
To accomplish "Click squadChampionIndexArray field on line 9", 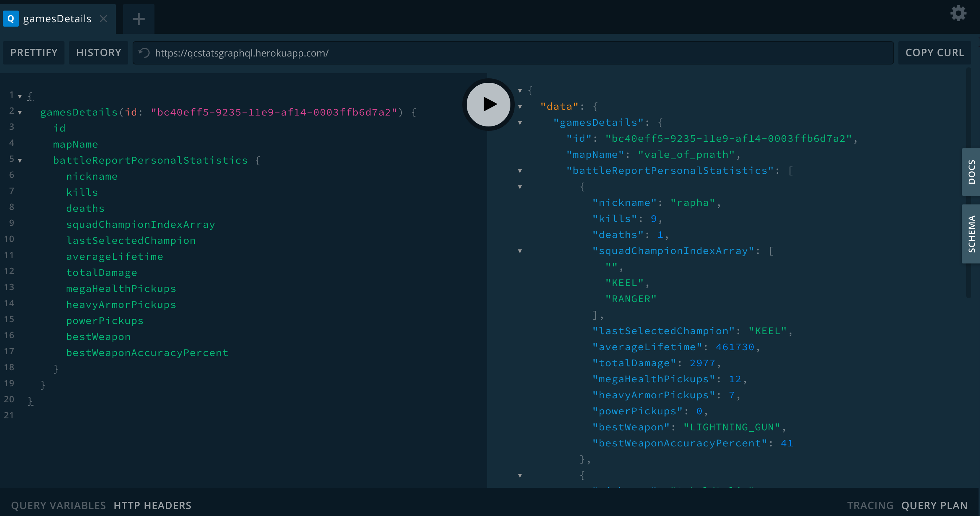I will 140,224.
